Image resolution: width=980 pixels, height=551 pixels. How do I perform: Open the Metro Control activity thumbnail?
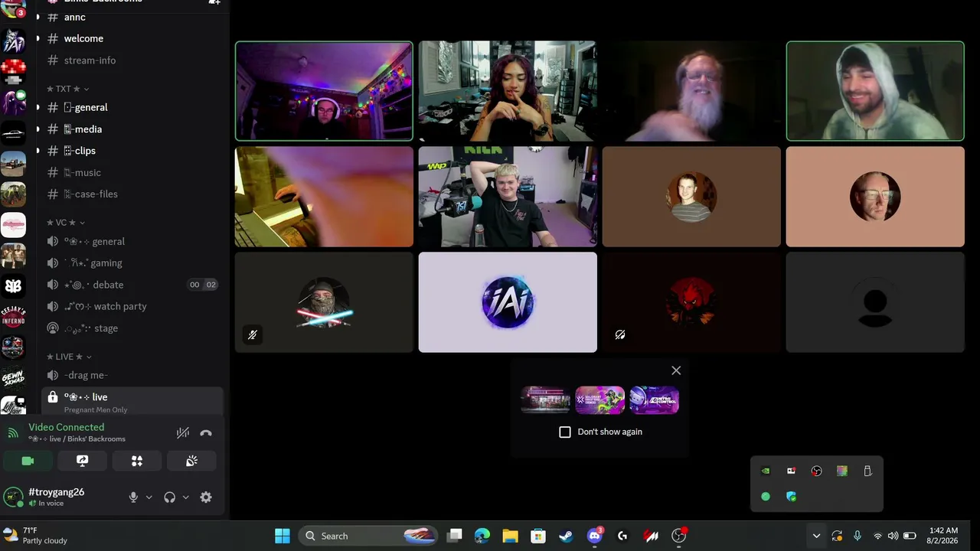(654, 399)
